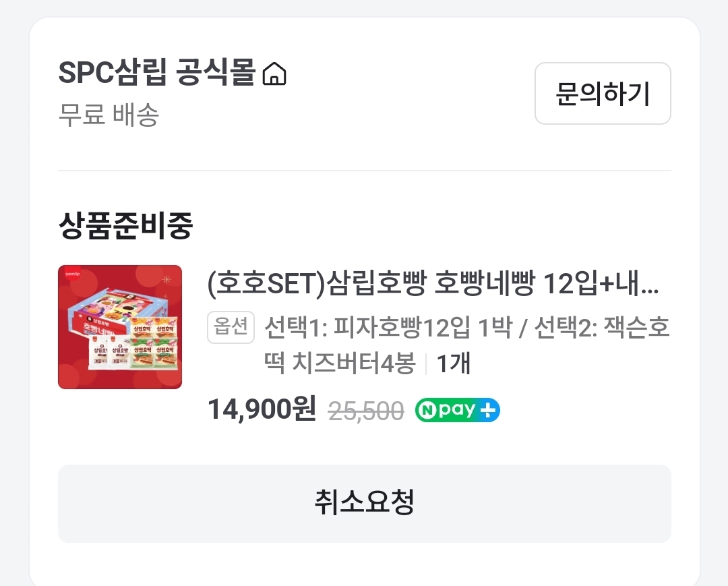Click the 무료 배송 shipping label
Screen dimensions: 728x586
(109, 115)
